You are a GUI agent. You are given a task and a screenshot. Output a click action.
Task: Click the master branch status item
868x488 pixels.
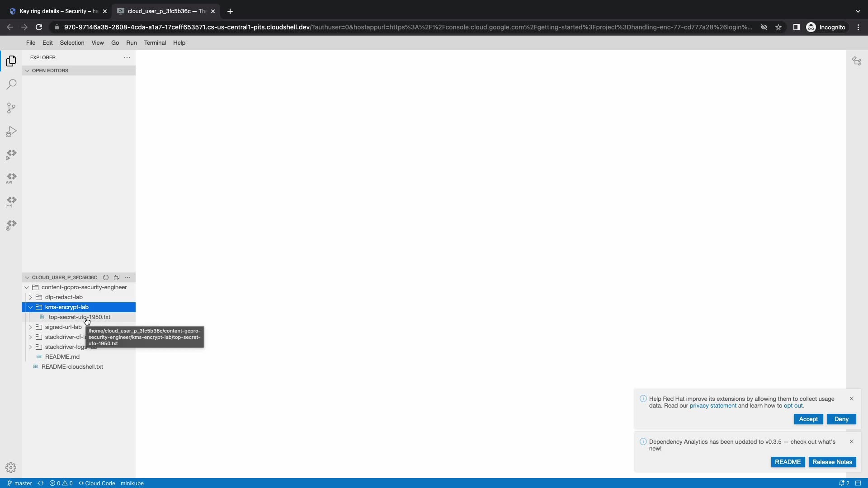click(x=20, y=483)
